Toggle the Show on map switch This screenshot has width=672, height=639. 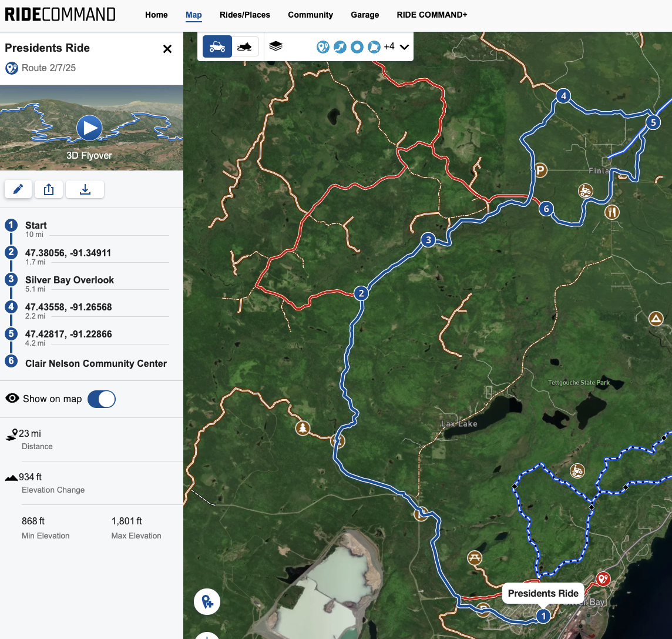pos(102,399)
